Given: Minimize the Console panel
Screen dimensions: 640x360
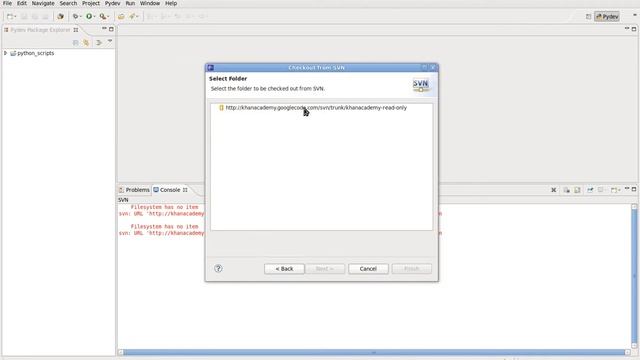Looking at the screenshot, I should [x=627, y=189].
